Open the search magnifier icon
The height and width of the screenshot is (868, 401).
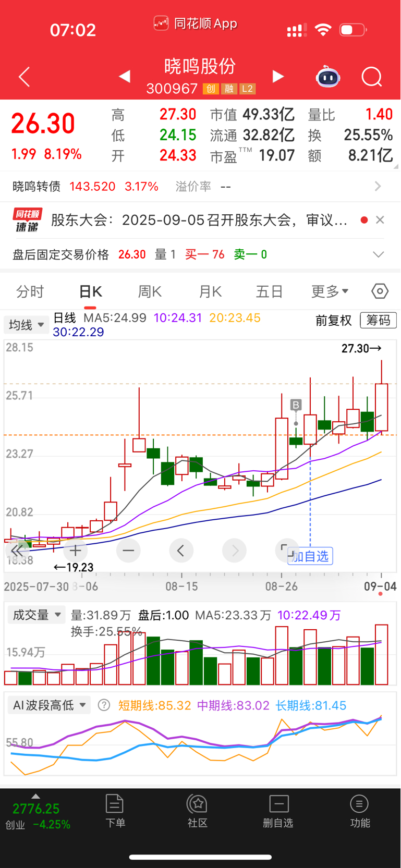click(x=372, y=77)
